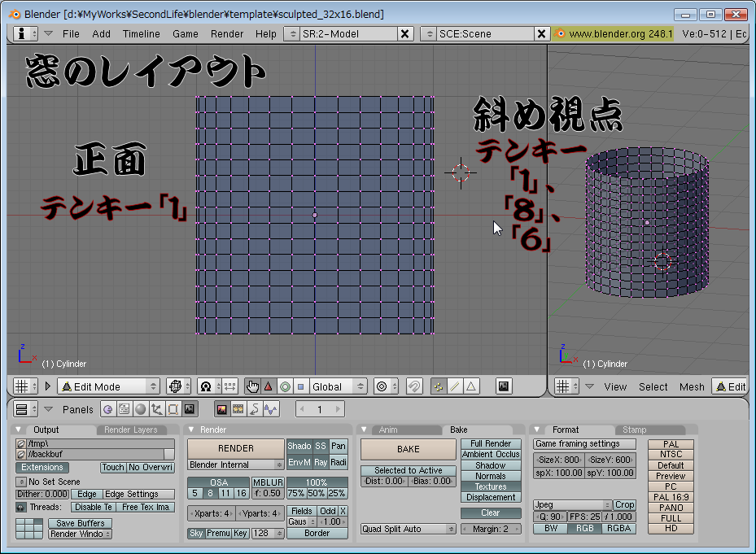Open the Blender Internal renderer dropdown
Viewport: 756px width, 554px height.
(236, 465)
